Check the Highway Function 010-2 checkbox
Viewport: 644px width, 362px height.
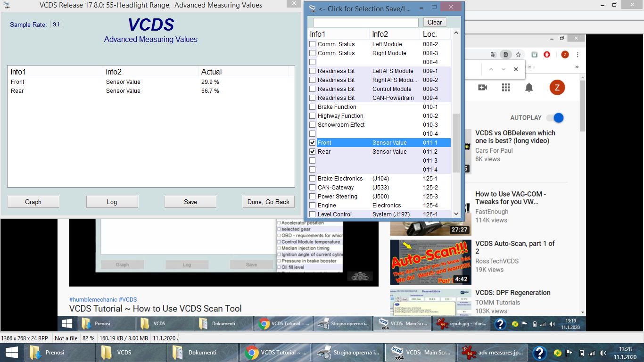[x=312, y=115]
